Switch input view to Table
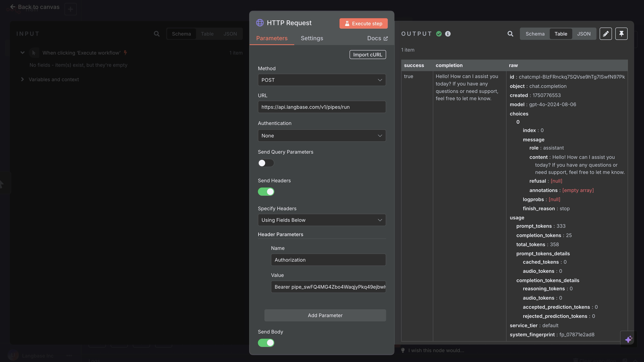The image size is (644, 362). (x=207, y=34)
